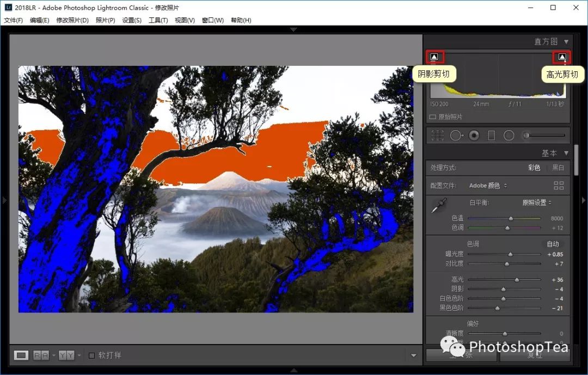Show the bottom filmstrip panel arrow

(x=293, y=371)
